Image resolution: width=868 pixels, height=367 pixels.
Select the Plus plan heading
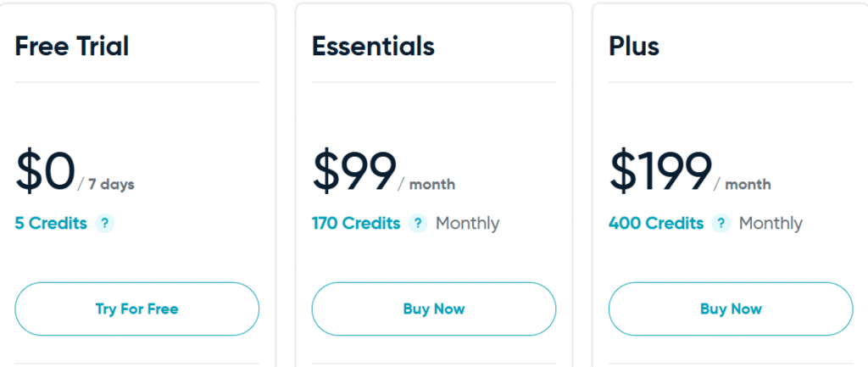point(634,46)
